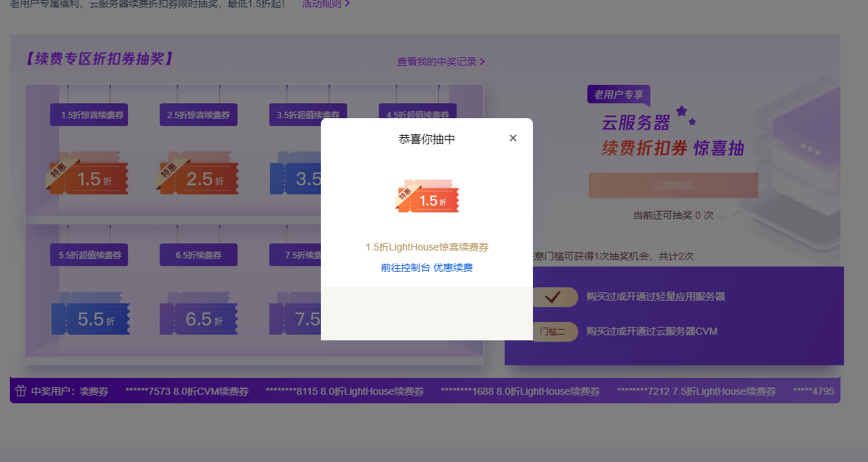This screenshot has height=462, width=868.
Task: Click the checkmark badge for 轻量应用服务器 threshold
Action: click(553, 296)
